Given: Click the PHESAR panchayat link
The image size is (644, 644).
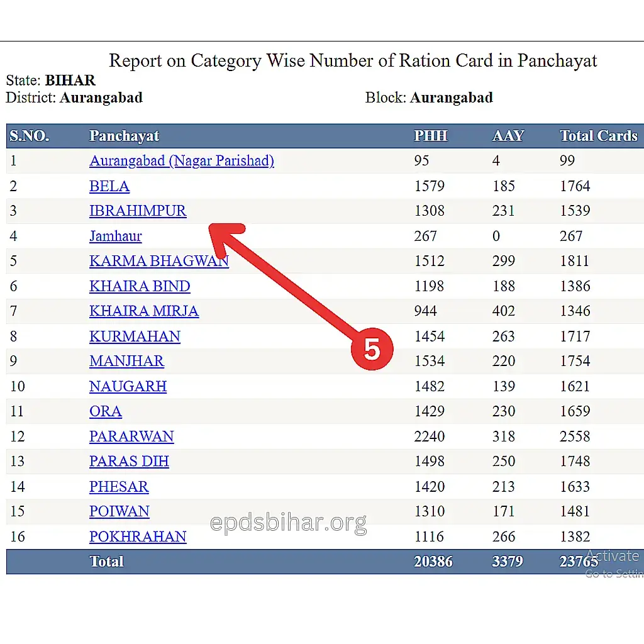Looking at the screenshot, I should tap(119, 487).
